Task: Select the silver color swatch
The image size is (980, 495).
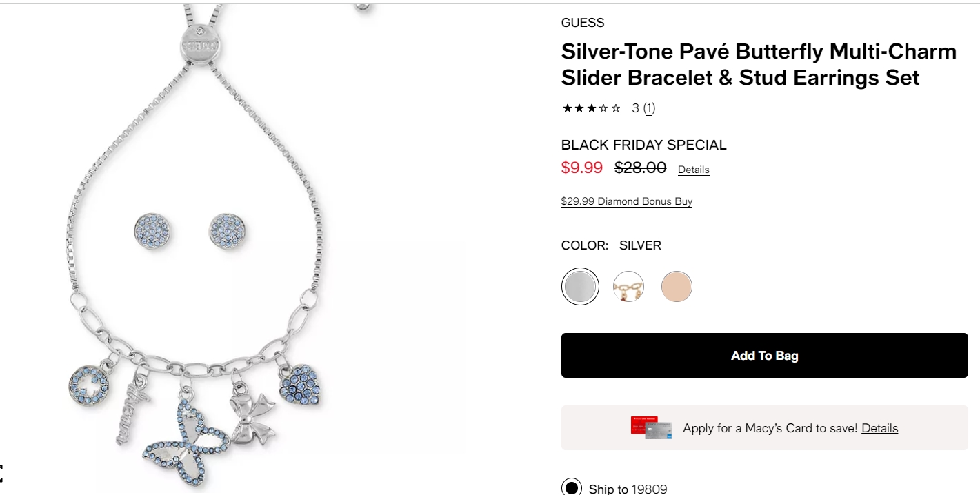Action: [580, 286]
